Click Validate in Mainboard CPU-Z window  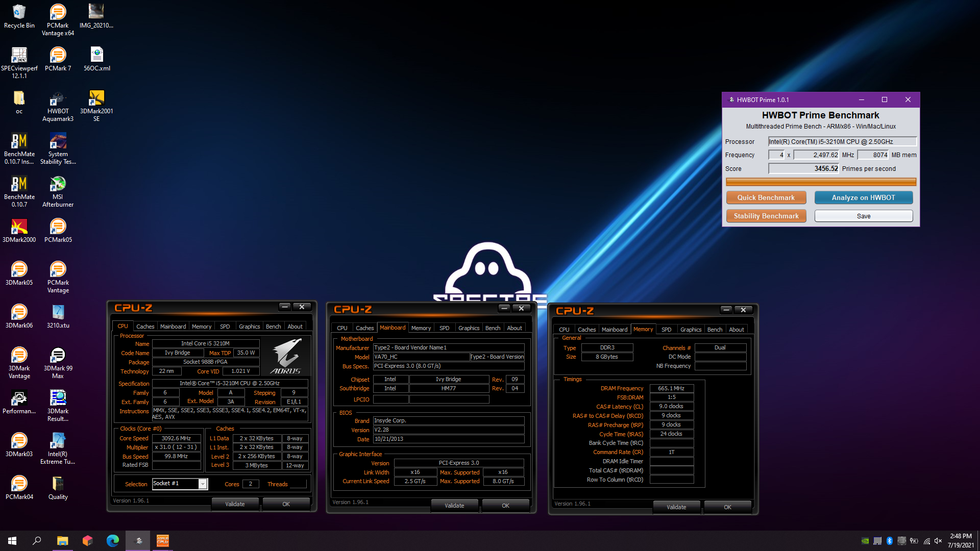(454, 506)
